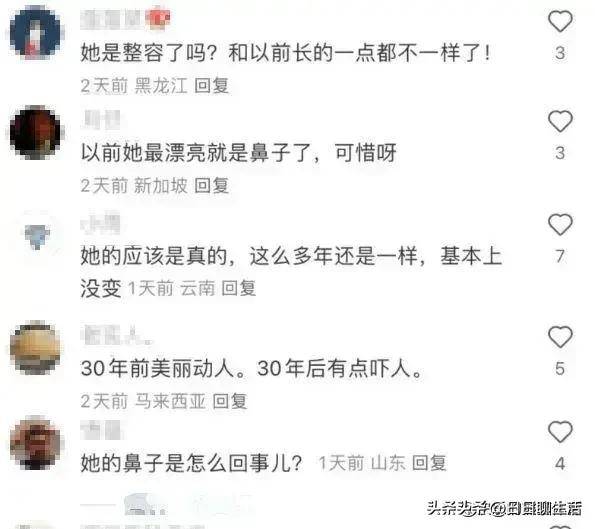Image resolution: width=595 pixels, height=529 pixels.
Task: Reply to the 云南 comment
Action: point(239,288)
